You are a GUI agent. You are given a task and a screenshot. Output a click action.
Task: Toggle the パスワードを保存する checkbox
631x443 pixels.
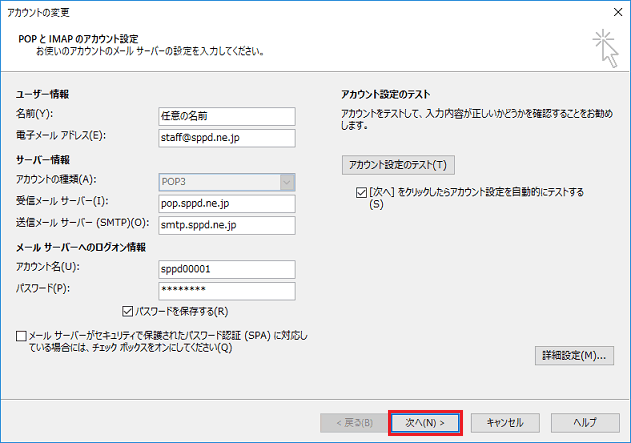coord(128,311)
